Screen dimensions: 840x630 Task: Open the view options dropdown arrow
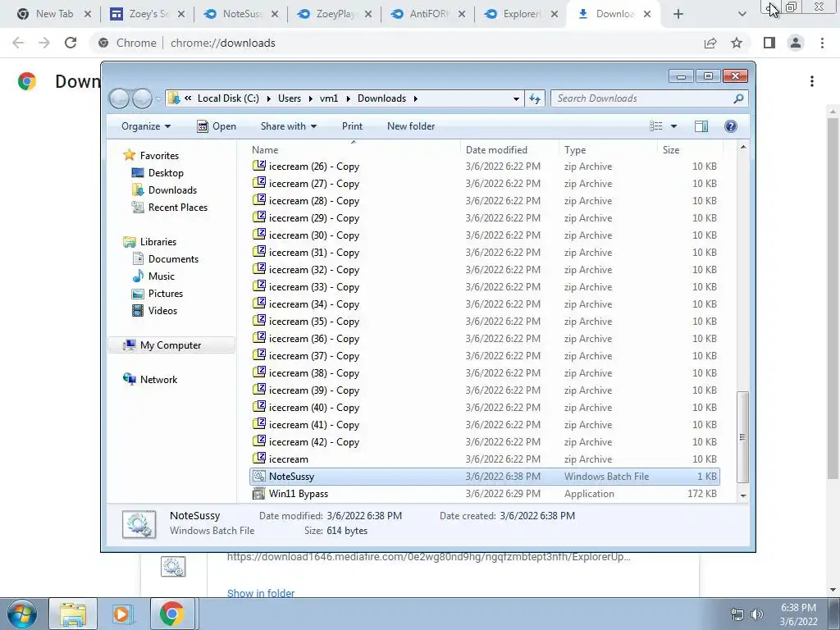pyautogui.click(x=674, y=126)
